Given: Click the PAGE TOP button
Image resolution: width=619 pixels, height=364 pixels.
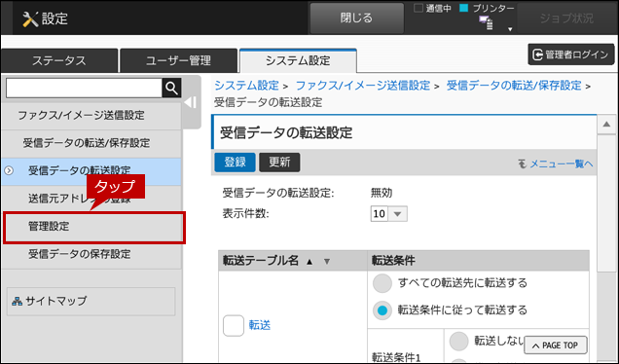Looking at the screenshot, I should click(x=556, y=346).
